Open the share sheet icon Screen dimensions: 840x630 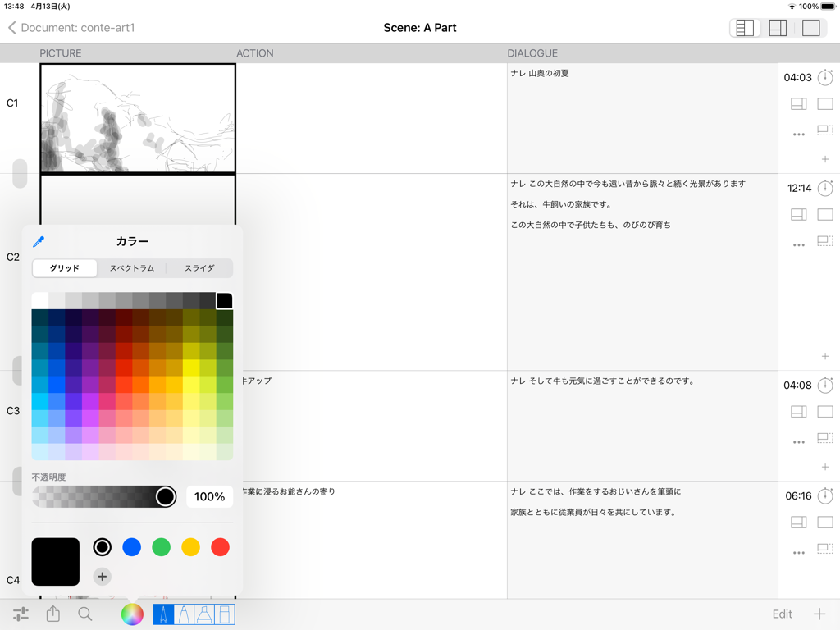[x=52, y=614]
